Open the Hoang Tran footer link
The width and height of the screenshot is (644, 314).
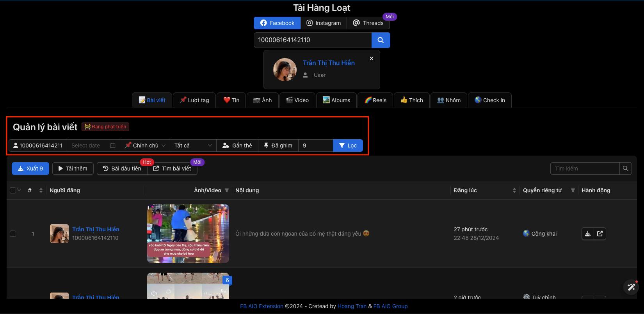click(352, 306)
